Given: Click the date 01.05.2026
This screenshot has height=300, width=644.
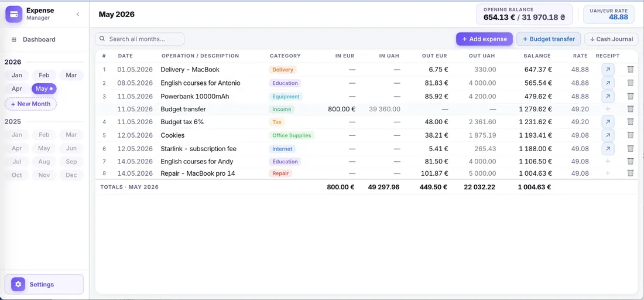Looking at the screenshot, I should point(135,70).
